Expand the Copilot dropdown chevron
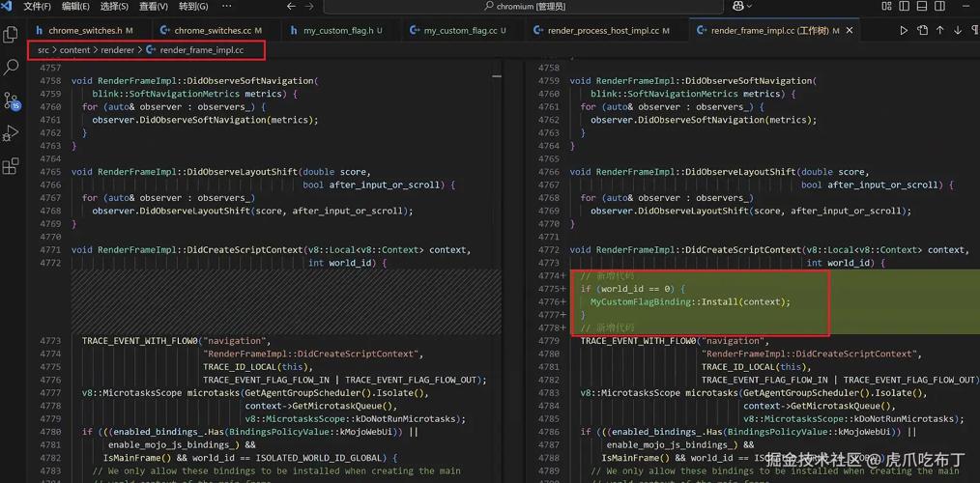Screen dimensions: 980x483 pos(749,6)
